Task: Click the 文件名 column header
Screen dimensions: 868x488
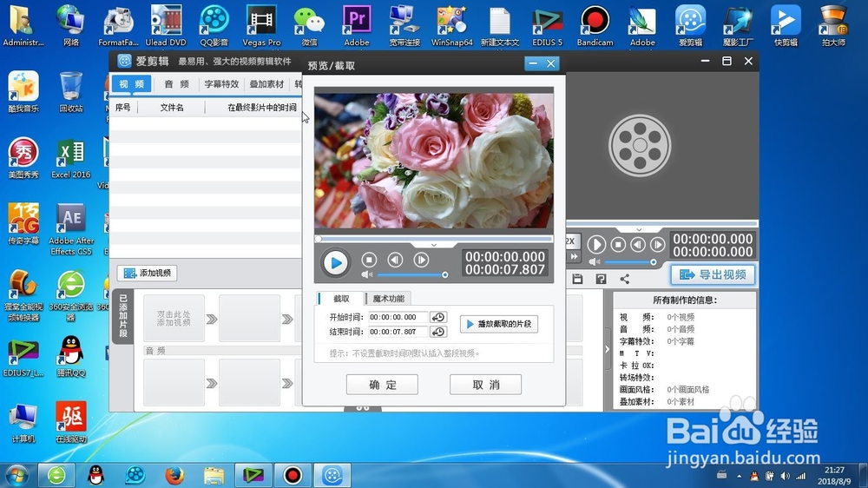Action: (x=172, y=108)
